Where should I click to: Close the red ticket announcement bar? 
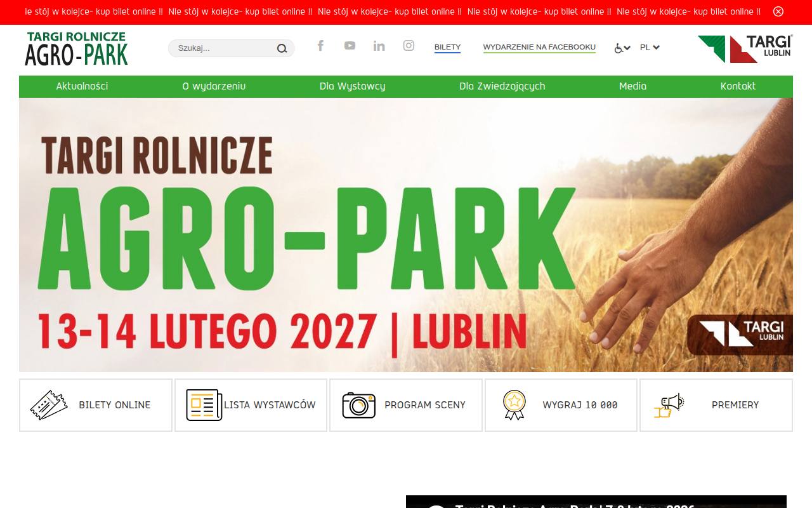tap(778, 11)
